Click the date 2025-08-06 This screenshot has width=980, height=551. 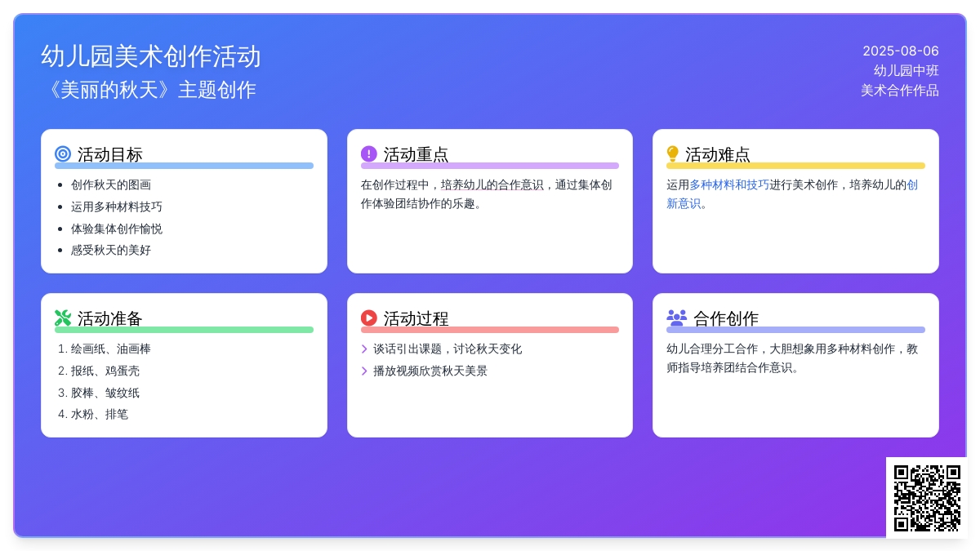pyautogui.click(x=901, y=51)
